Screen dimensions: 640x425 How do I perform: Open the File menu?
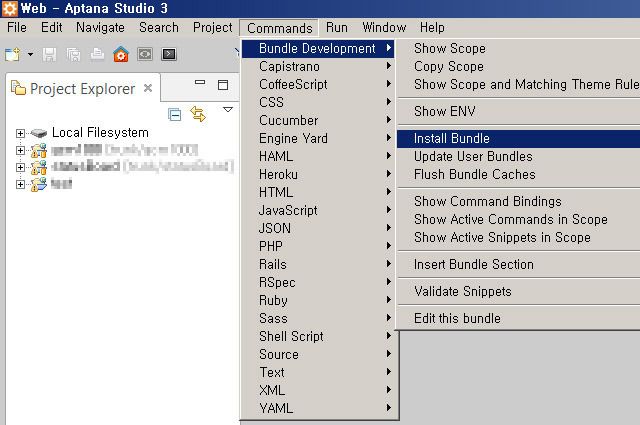click(17, 28)
